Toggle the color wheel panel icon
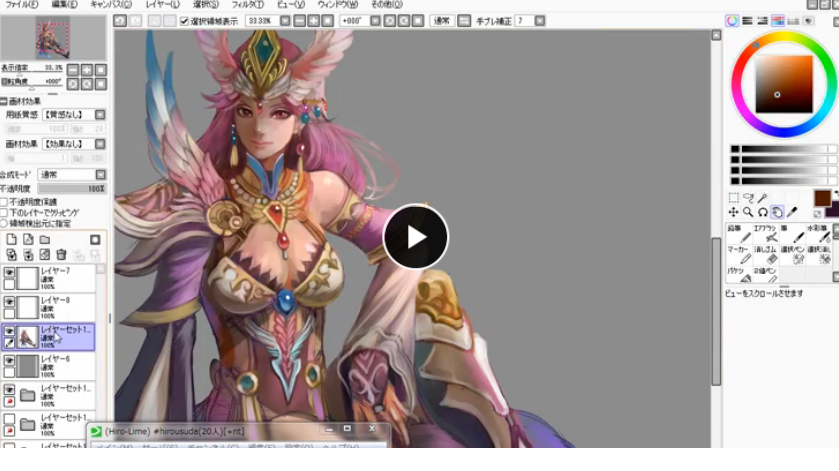Screen dimensions: 839x471 tap(731, 21)
